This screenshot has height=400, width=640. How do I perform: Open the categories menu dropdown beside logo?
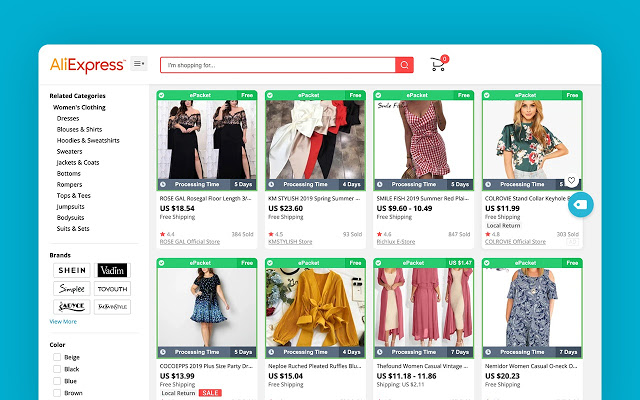140,64
